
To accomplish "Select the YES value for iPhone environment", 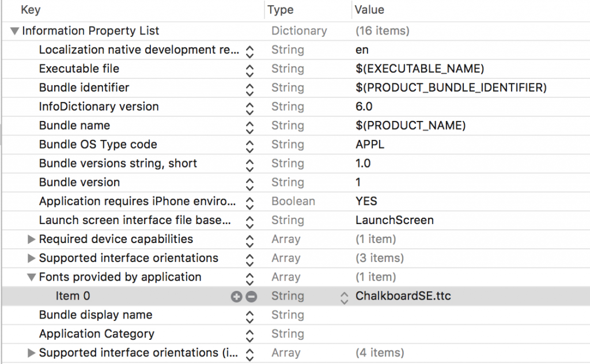I will (366, 201).
